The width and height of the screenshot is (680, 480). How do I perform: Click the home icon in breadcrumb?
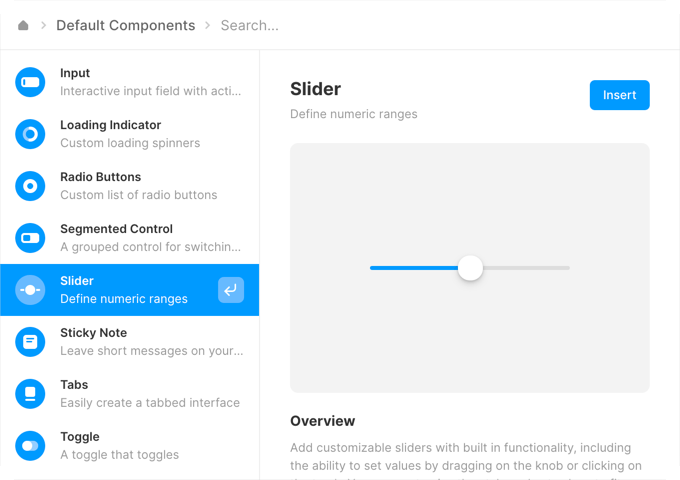23,25
